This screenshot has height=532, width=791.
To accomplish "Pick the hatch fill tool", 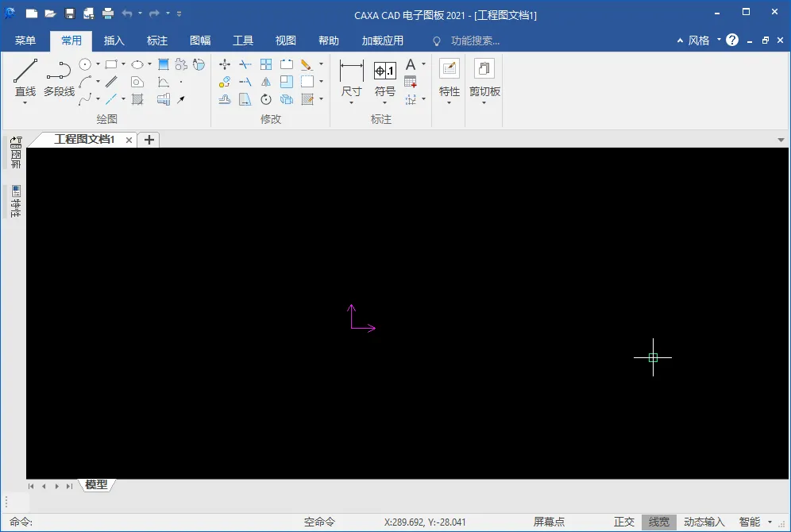I will click(137, 99).
